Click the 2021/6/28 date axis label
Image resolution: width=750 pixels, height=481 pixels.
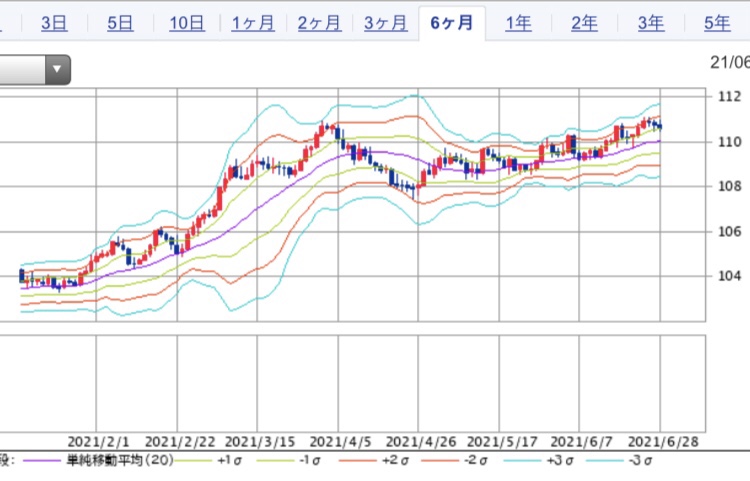(x=663, y=442)
